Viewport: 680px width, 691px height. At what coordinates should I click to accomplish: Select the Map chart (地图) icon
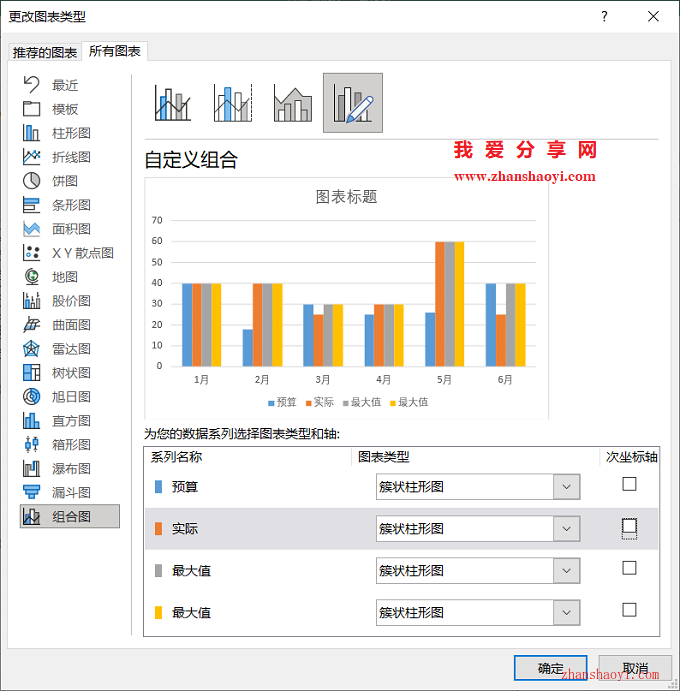click(31, 277)
